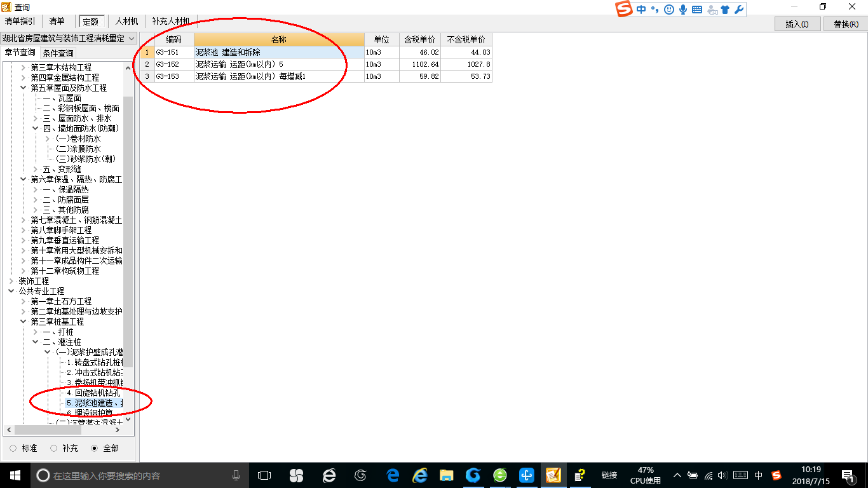Viewport: 868px width, 488px height.
Task: Click the taskbar search microphone icon
Action: click(236, 475)
